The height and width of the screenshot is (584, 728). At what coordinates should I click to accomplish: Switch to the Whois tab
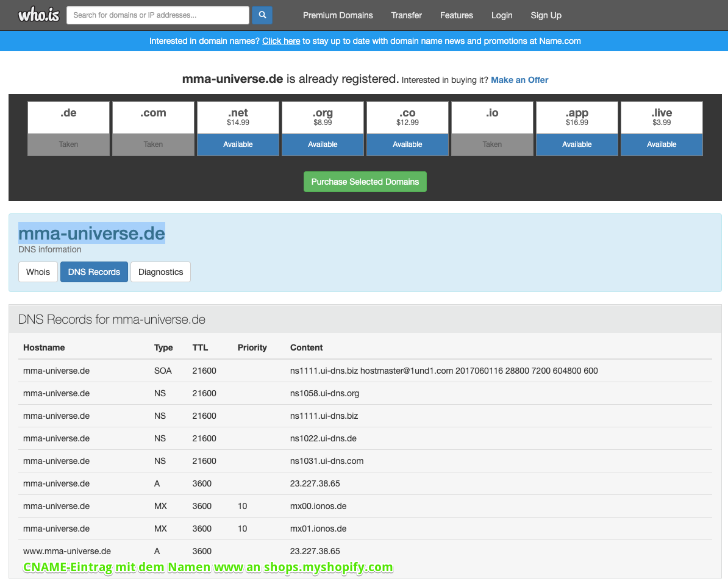coord(38,272)
